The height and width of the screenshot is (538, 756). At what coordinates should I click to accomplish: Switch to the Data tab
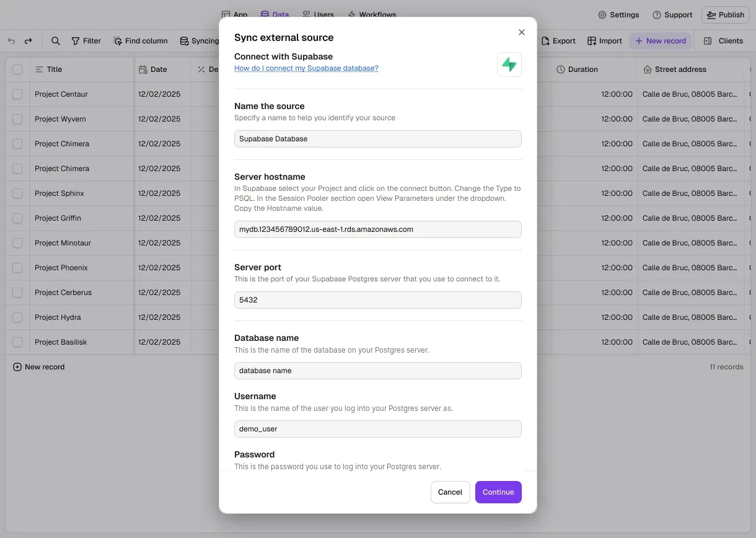275,14
